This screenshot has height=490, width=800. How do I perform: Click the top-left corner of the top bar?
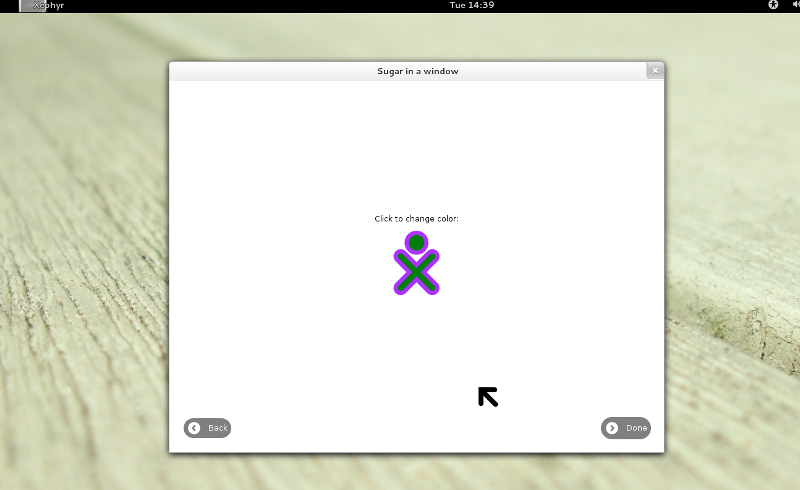pyautogui.click(x=3, y=3)
